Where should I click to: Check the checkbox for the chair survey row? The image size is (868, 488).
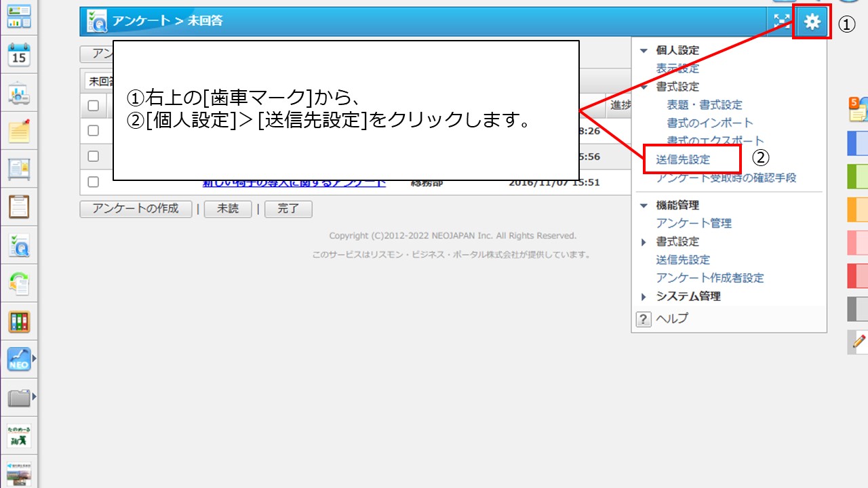[x=94, y=182]
